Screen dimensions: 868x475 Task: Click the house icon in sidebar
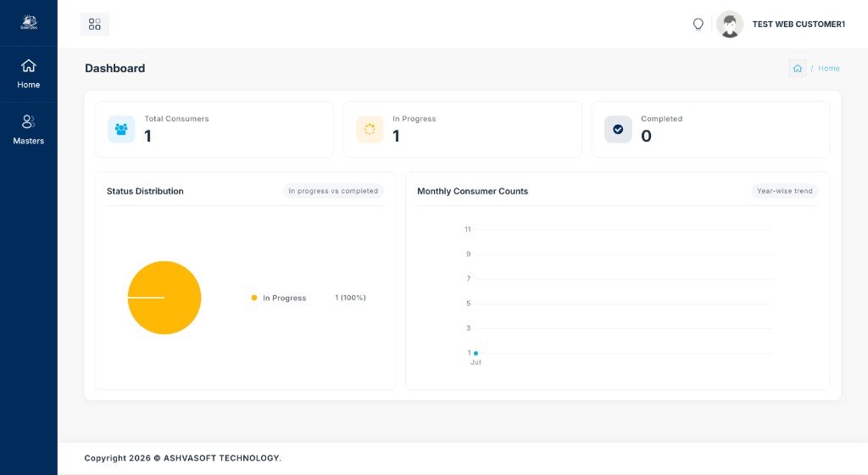tap(28, 66)
